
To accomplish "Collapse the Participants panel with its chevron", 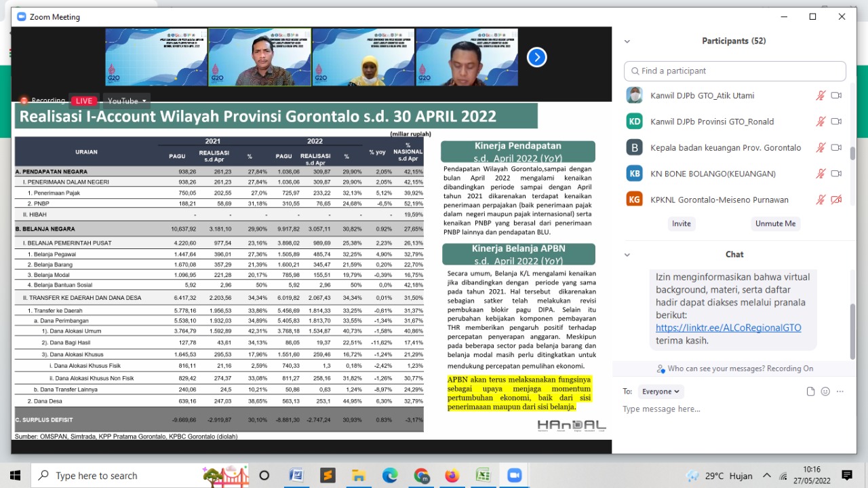I will tap(627, 41).
